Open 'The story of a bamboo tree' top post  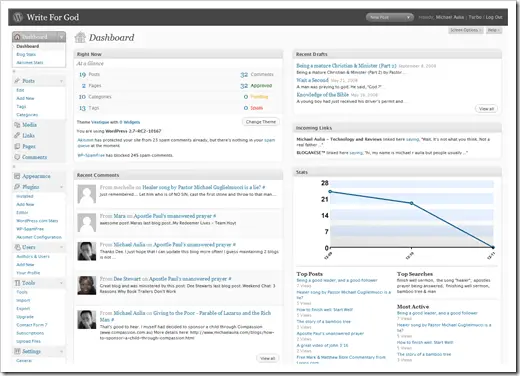pyautogui.click(x=323, y=322)
